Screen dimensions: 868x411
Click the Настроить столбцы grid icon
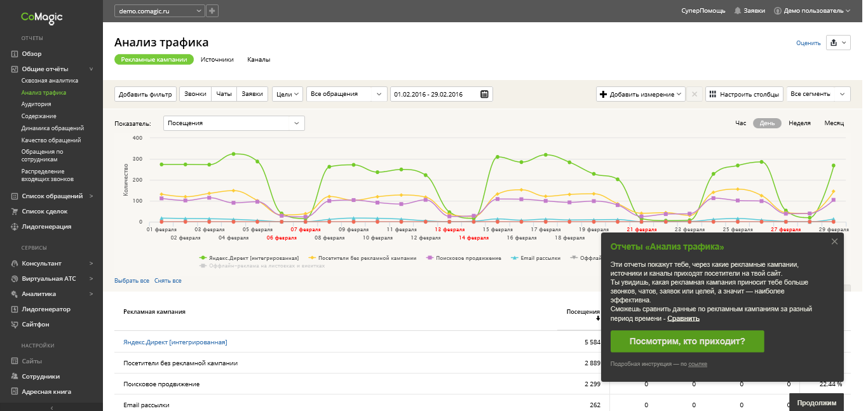tap(712, 94)
